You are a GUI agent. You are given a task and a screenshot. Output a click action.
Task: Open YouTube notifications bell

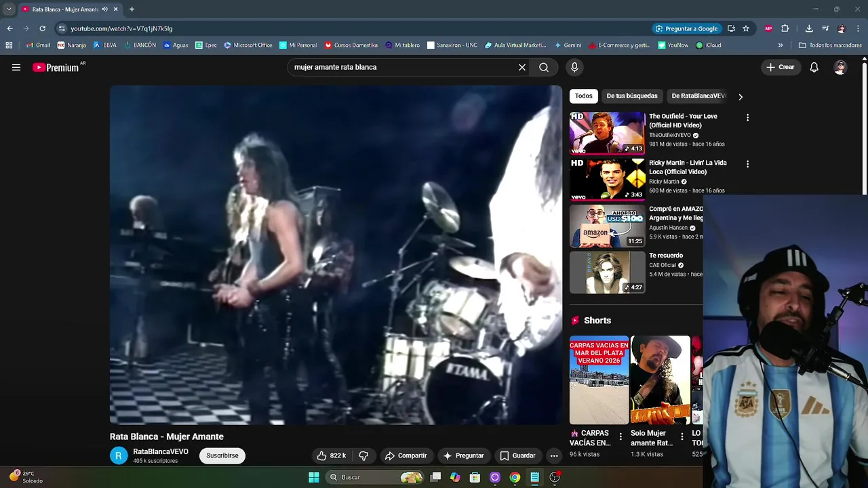point(814,67)
